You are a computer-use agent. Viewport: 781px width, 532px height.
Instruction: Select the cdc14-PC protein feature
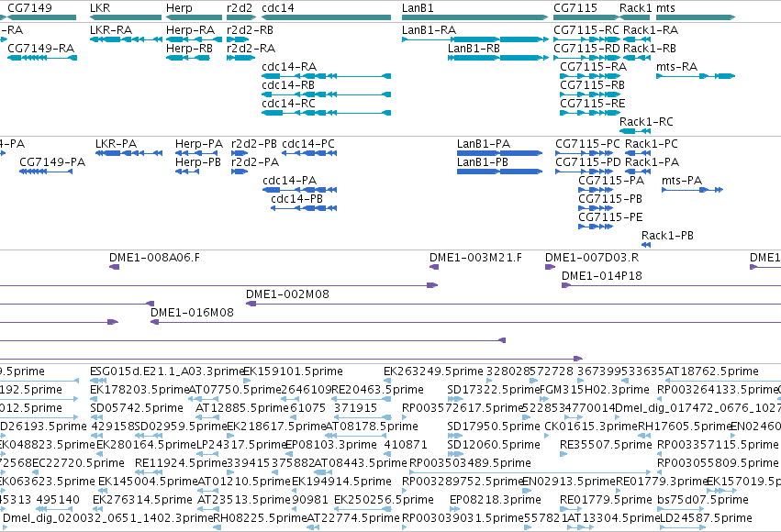(309, 153)
